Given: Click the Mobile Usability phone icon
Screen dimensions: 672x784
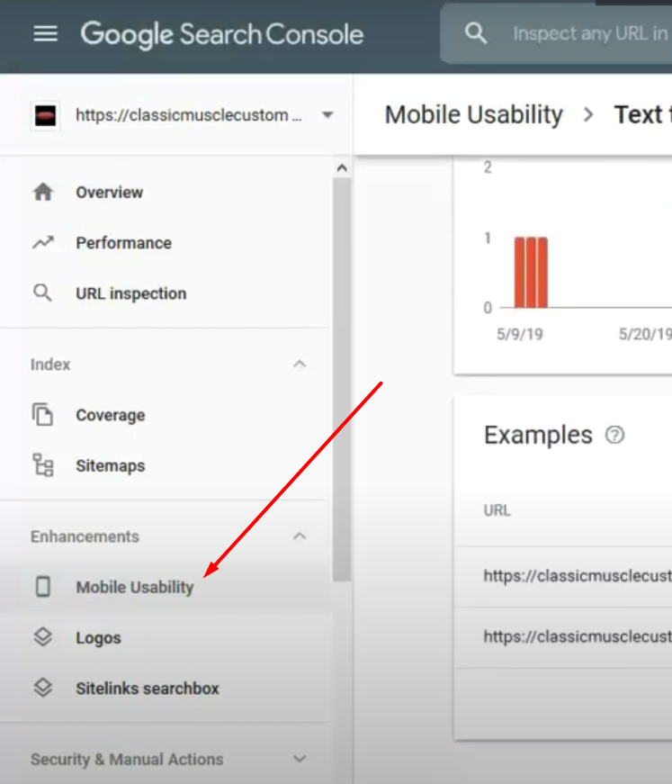Looking at the screenshot, I should 43,587.
